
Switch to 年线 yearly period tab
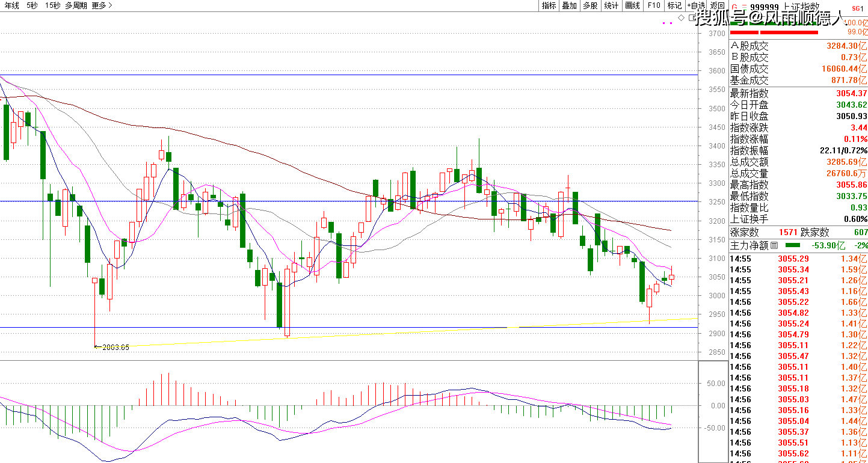11,5
